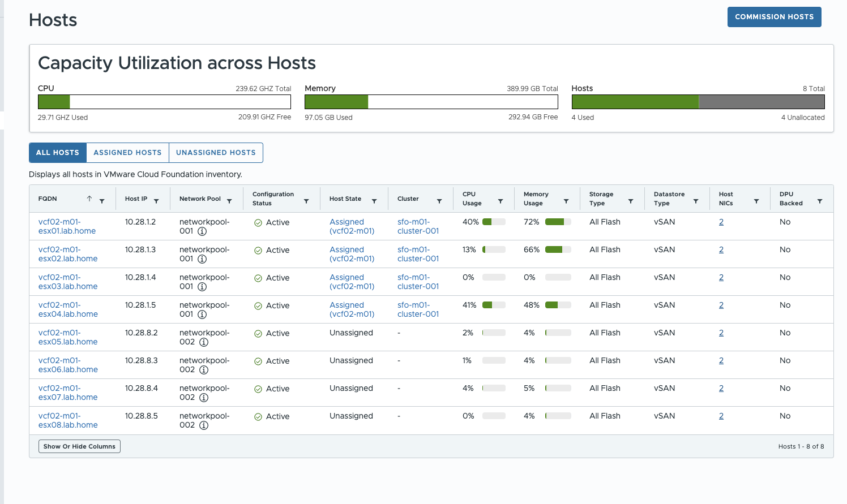The image size is (847, 504).
Task: Click info icon beside networkpool-002 for esx05
Action: (x=202, y=343)
